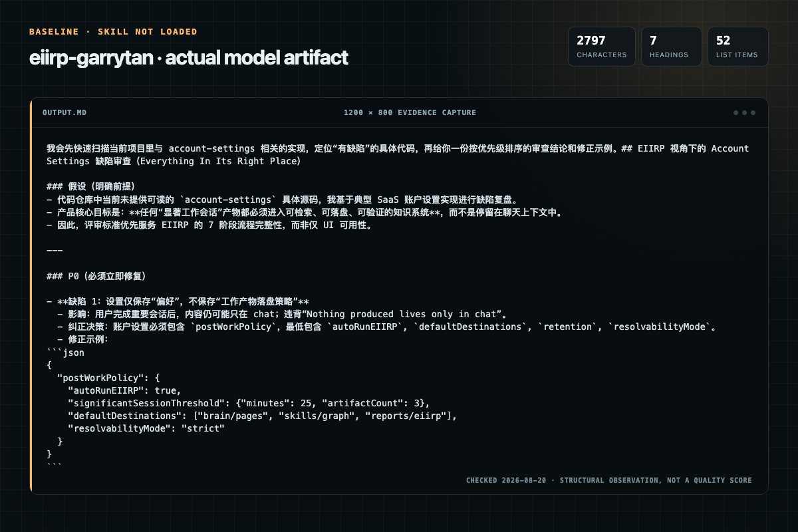798x532 pixels.
Task: Click the 'eiirp-garrytan · actual model artifact' title
Action: pos(189,58)
